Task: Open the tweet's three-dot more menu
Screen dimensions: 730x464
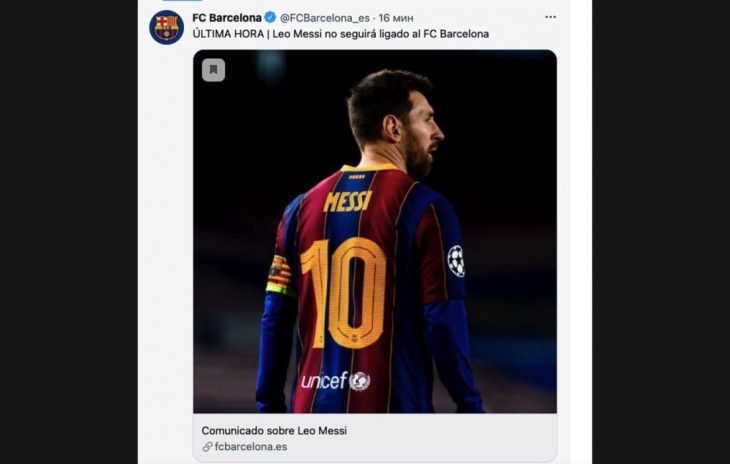Action: [550, 17]
